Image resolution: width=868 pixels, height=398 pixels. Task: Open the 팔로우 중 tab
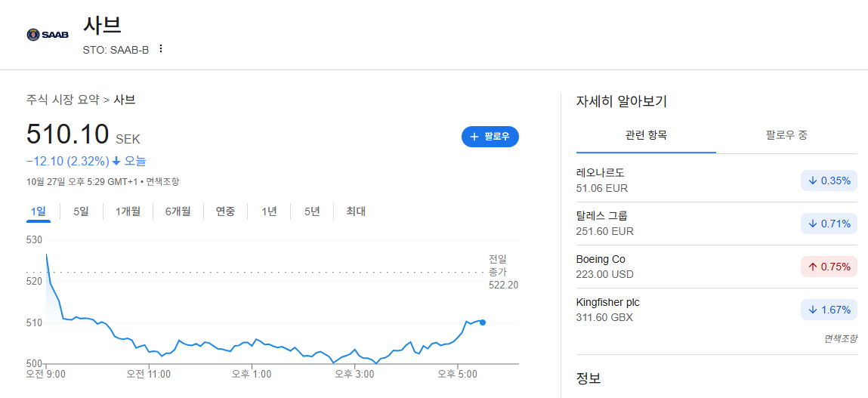tap(786, 135)
